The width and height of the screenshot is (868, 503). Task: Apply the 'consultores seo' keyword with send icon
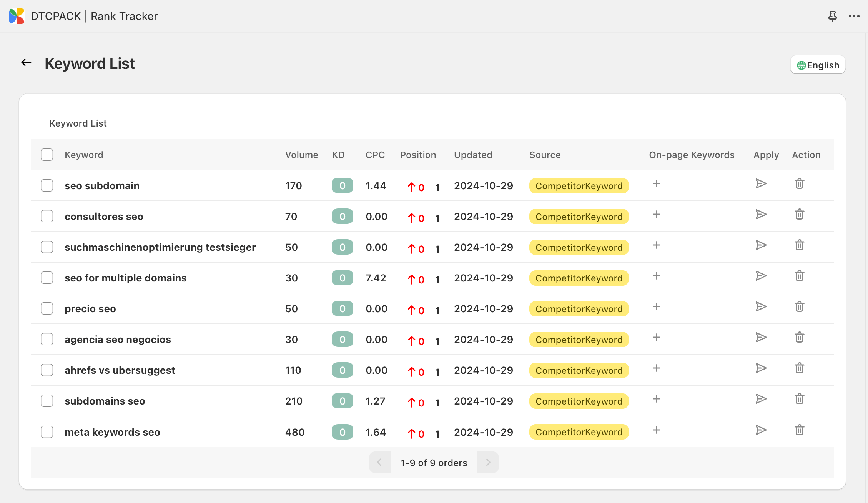coord(760,215)
